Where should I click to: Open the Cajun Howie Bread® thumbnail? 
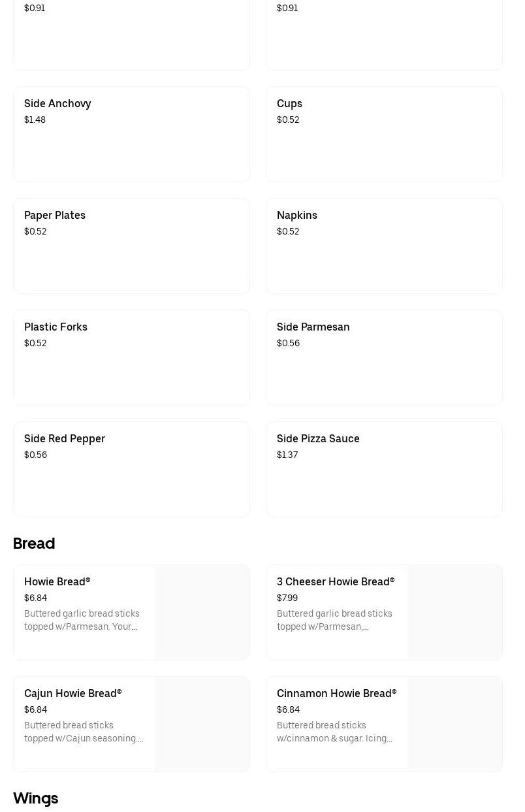(202, 724)
